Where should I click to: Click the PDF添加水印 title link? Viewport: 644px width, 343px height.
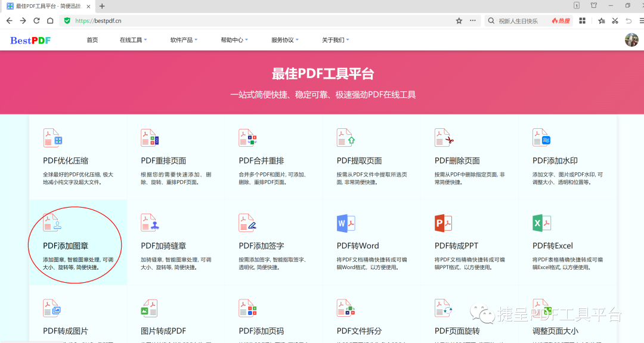pyautogui.click(x=555, y=160)
